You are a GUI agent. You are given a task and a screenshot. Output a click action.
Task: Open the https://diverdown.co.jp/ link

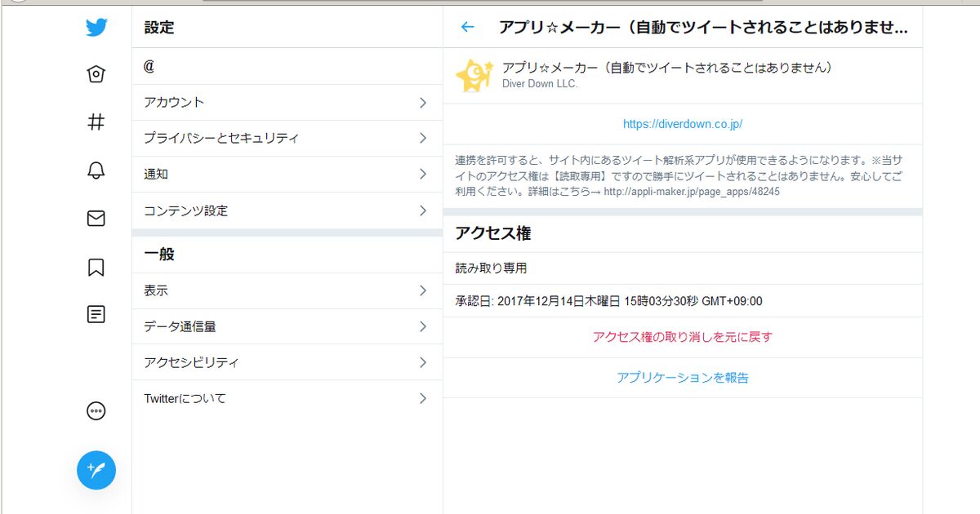click(682, 124)
